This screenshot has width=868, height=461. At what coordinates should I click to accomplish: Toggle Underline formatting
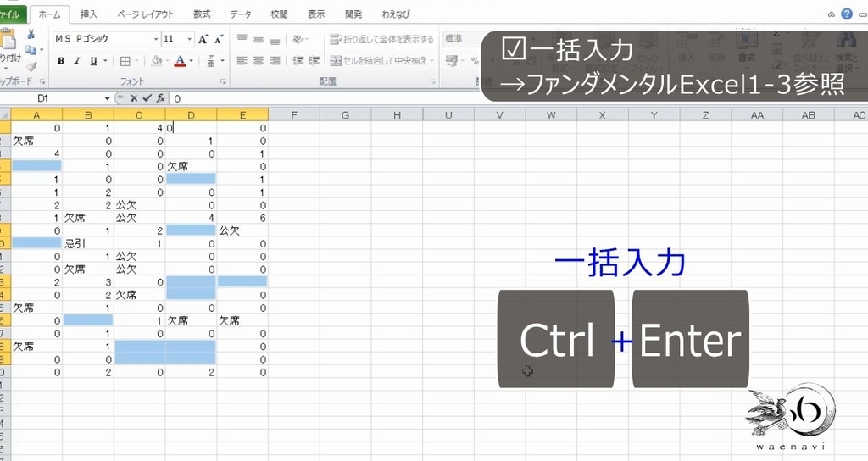point(93,61)
